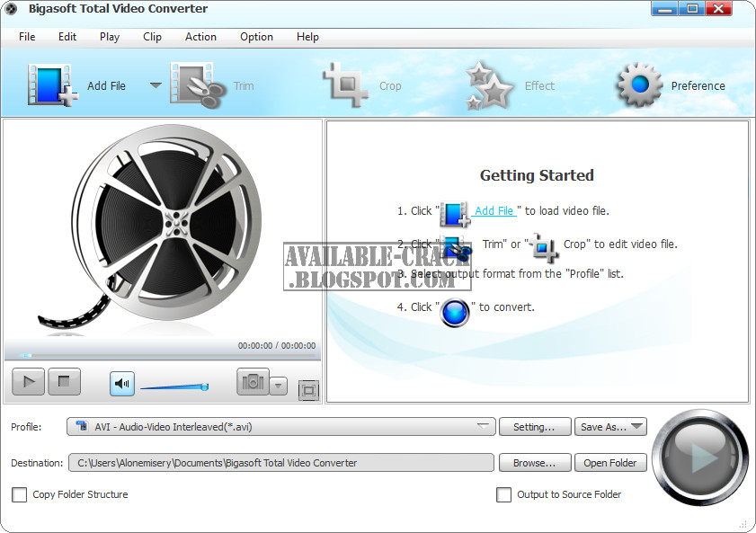Select the Trim scissors tool
The image size is (756, 533).
pos(198,85)
